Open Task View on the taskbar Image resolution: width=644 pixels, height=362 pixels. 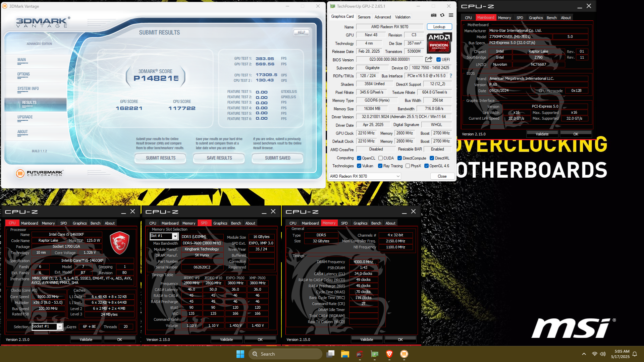click(x=331, y=354)
